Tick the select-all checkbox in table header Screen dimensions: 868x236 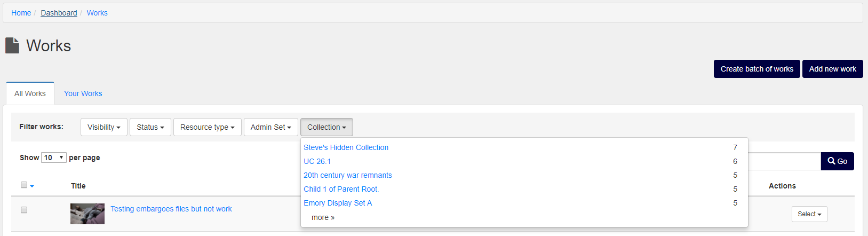click(24, 185)
